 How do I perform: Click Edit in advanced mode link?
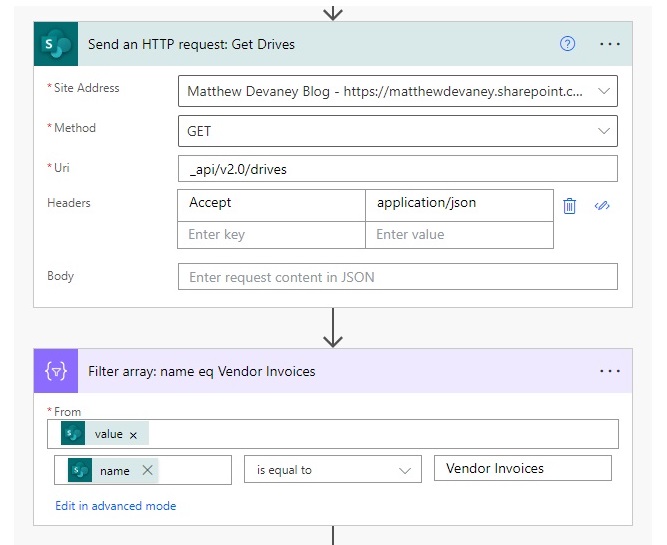click(x=116, y=506)
